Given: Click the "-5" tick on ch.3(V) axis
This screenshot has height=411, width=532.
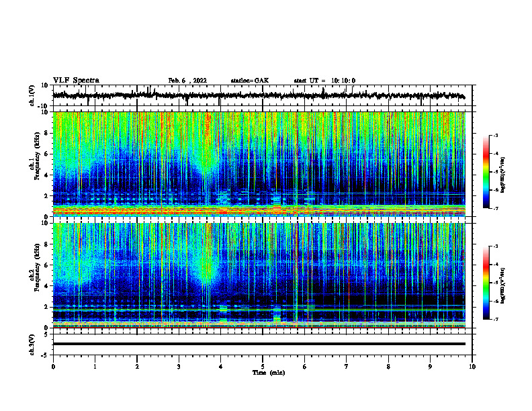Looking at the screenshot, I should click(x=45, y=355).
